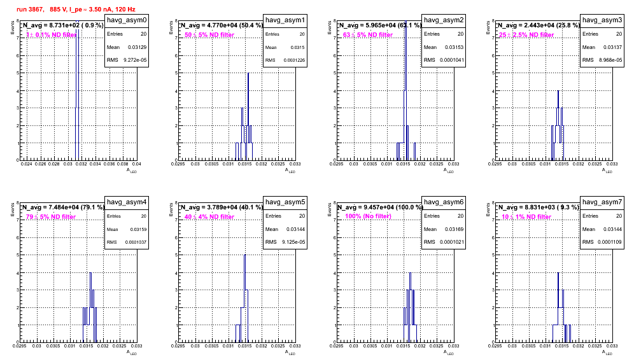The height and width of the screenshot is (364, 634).
Task: Click RMS 0.0001109 in havg_asym7 stats
Action: click(602, 242)
